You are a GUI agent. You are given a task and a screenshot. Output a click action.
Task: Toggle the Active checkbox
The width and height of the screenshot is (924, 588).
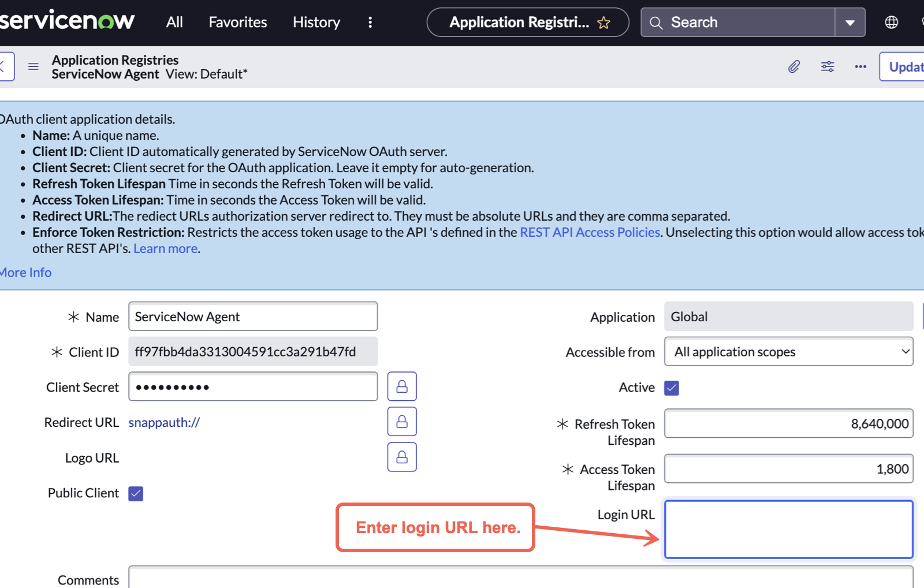click(x=672, y=388)
